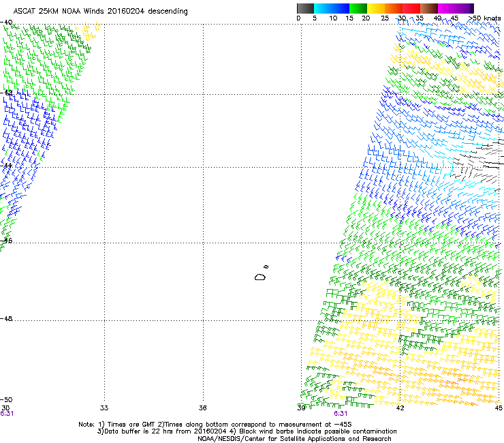Click the "39" longitude label

point(301,408)
